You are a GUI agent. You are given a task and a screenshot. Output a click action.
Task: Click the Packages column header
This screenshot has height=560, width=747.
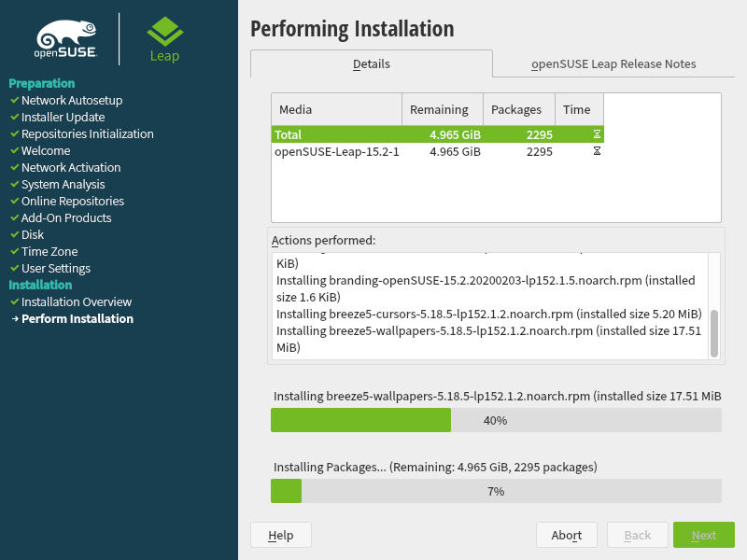tap(519, 109)
